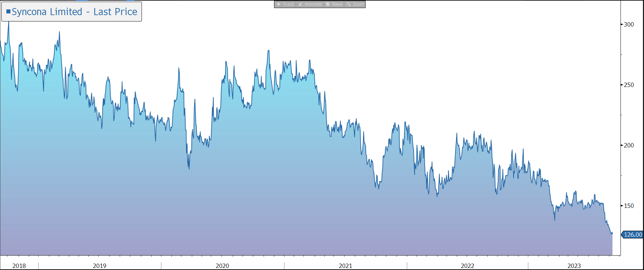Select the Track crosshair tool
Screen dimensions: 644x270
point(285,4)
